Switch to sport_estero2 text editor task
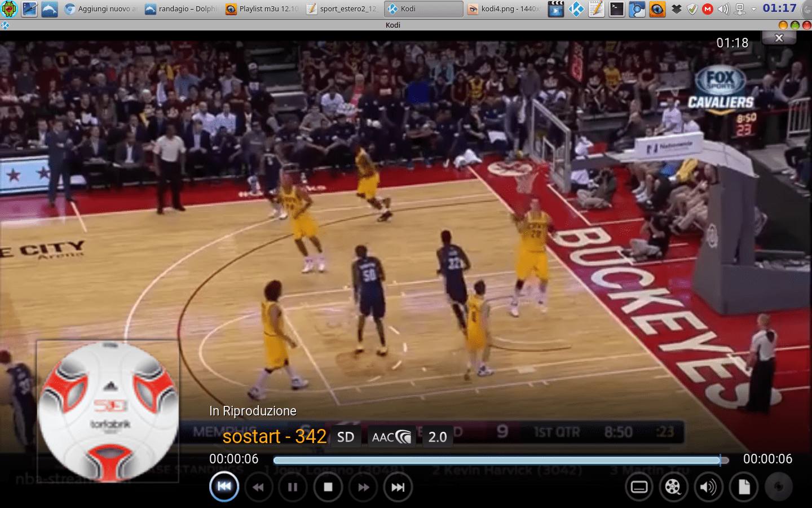This screenshot has height=508, width=812. 343,8
